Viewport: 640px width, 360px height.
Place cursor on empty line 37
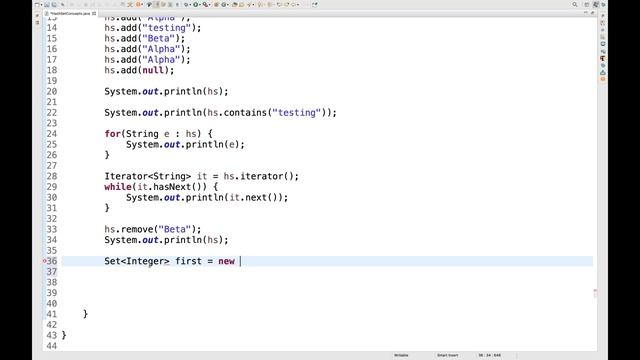[x=327, y=272]
